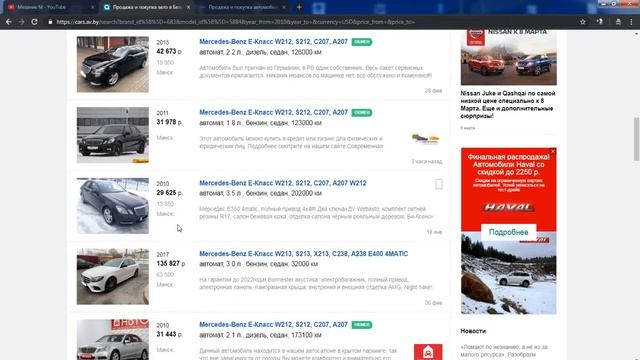Image resolution: width=640 pixels, height=360 pixels.
Task: Click the price 135 827 р.
Action: 171,264
